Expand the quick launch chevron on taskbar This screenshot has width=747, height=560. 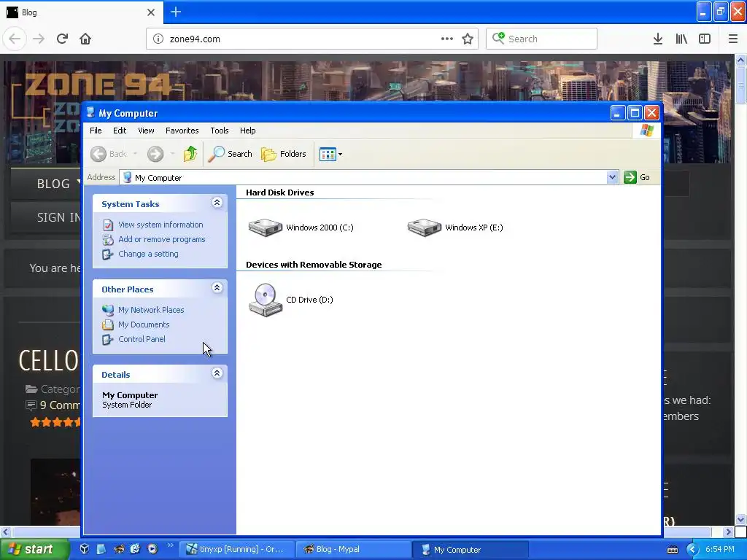[171, 545]
